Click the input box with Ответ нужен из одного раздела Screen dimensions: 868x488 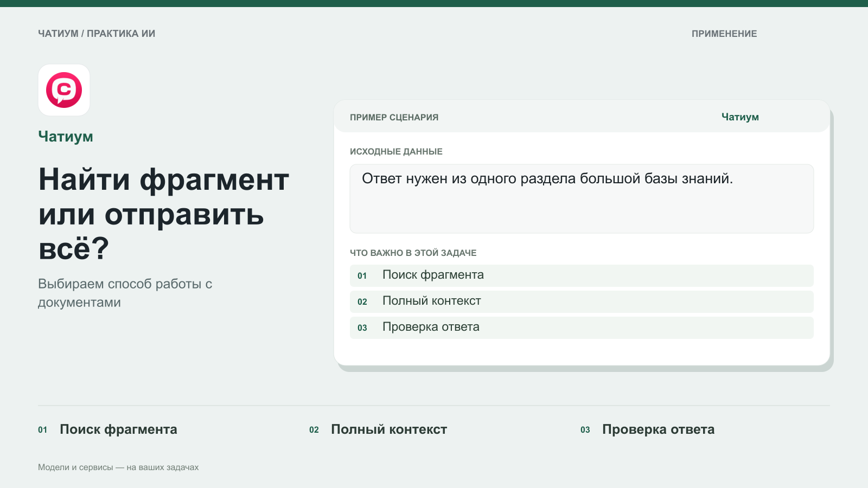pos(582,199)
